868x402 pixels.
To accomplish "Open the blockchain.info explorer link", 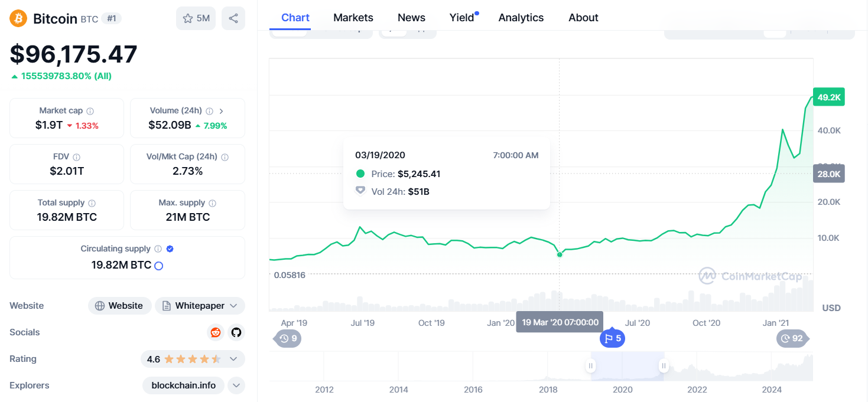I will click(184, 385).
